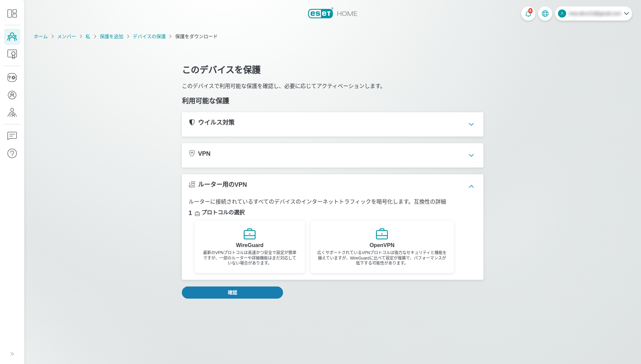Expand the sidebar with the double arrow
641x364 pixels.
click(x=12, y=354)
